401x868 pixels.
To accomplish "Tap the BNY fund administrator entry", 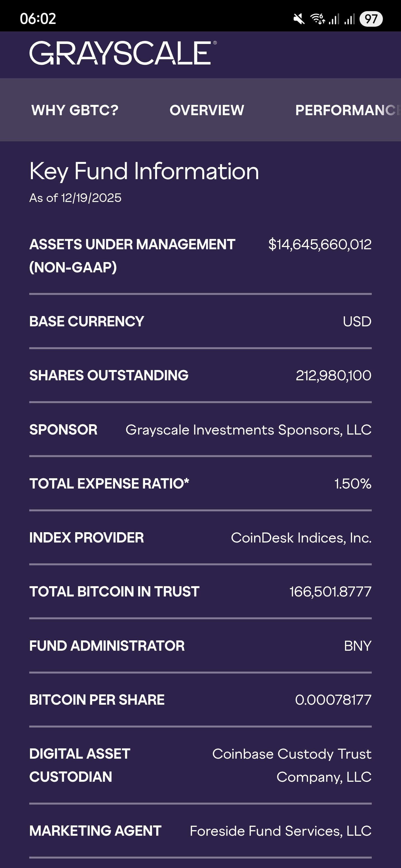I will click(x=358, y=646).
